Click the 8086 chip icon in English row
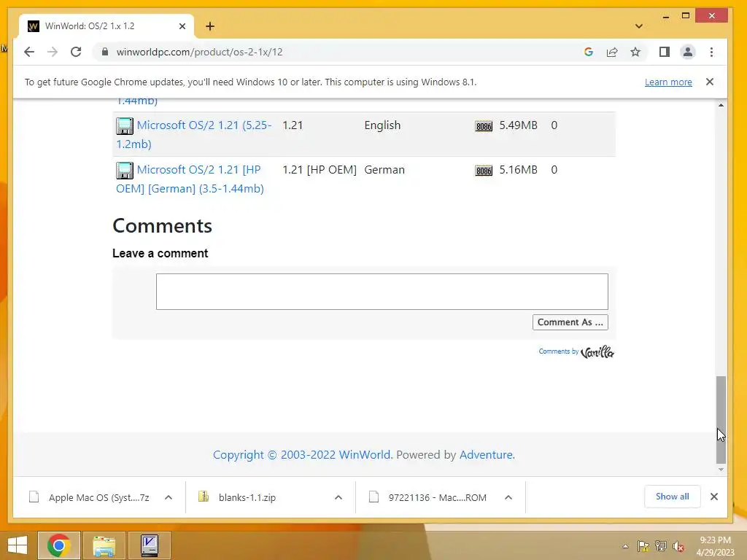The image size is (747, 560). (484, 126)
